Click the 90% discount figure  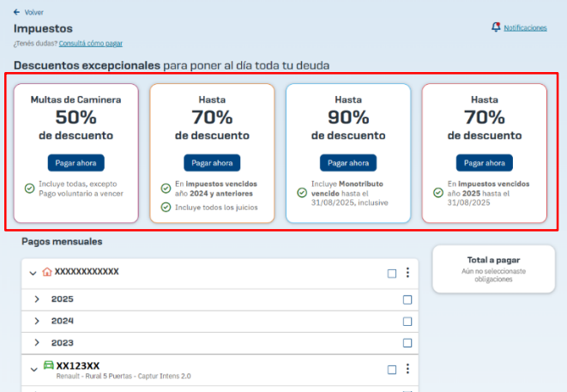tap(348, 118)
